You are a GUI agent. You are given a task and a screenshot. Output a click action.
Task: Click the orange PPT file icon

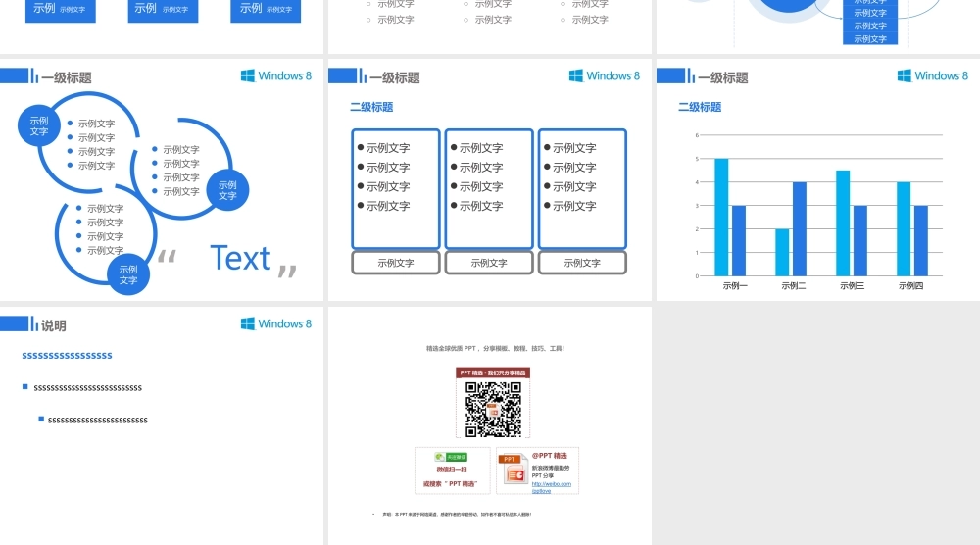click(514, 470)
